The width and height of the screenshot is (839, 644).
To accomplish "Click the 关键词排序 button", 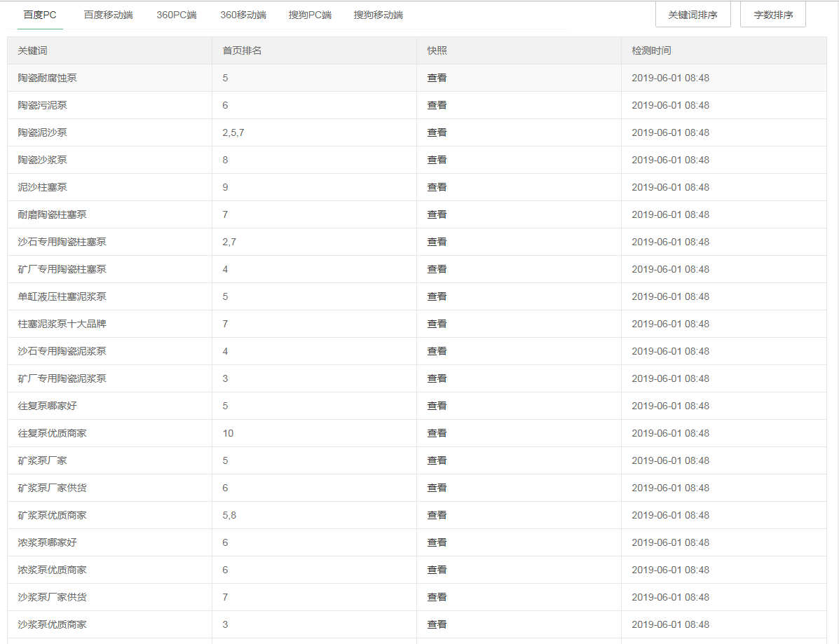I will pos(693,15).
